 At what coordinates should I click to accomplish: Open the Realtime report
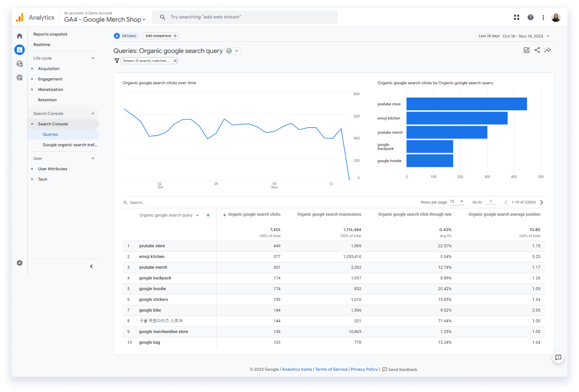pos(42,45)
